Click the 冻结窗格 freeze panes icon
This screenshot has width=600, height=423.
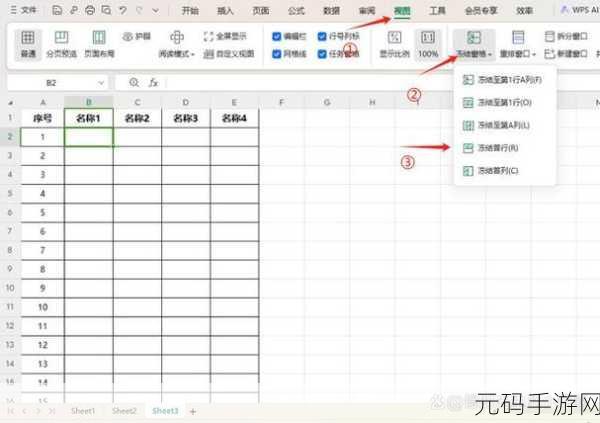[x=474, y=38]
